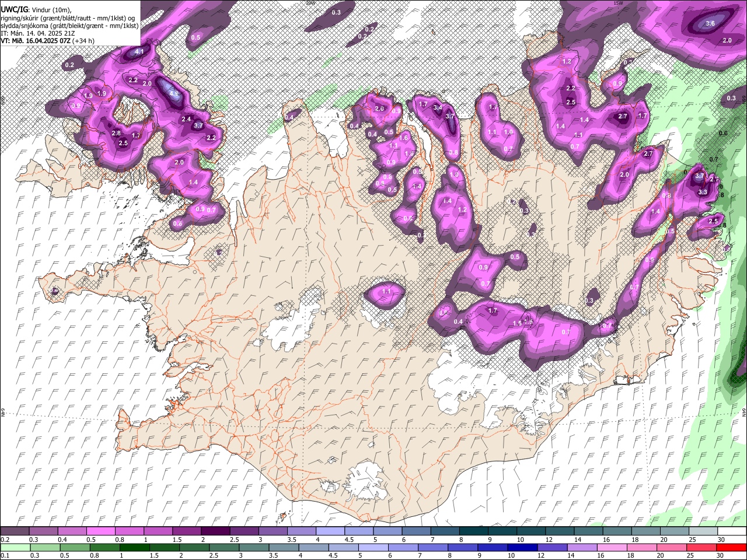Click the 3.3 value on the east coast
The height and width of the screenshot is (560, 747).
[x=703, y=192]
